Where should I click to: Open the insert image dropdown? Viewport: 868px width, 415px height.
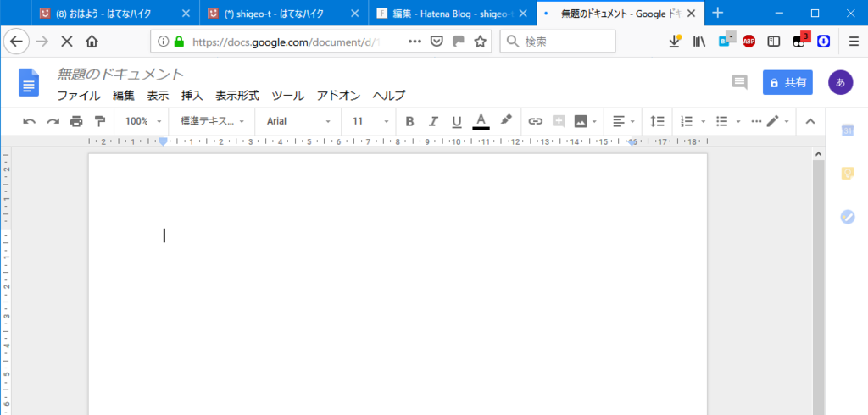[585, 121]
